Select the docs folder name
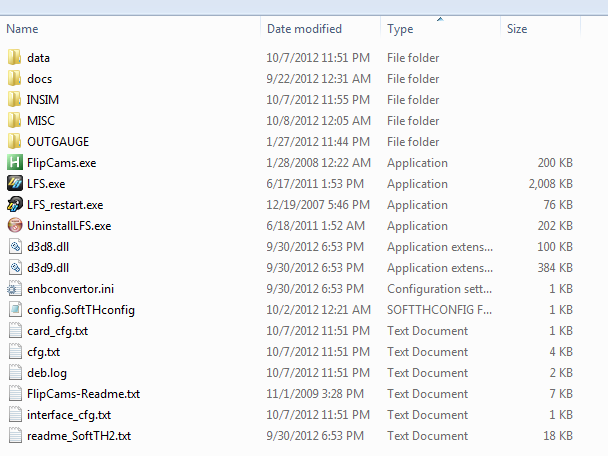This screenshot has width=608, height=456. (40, 79)
